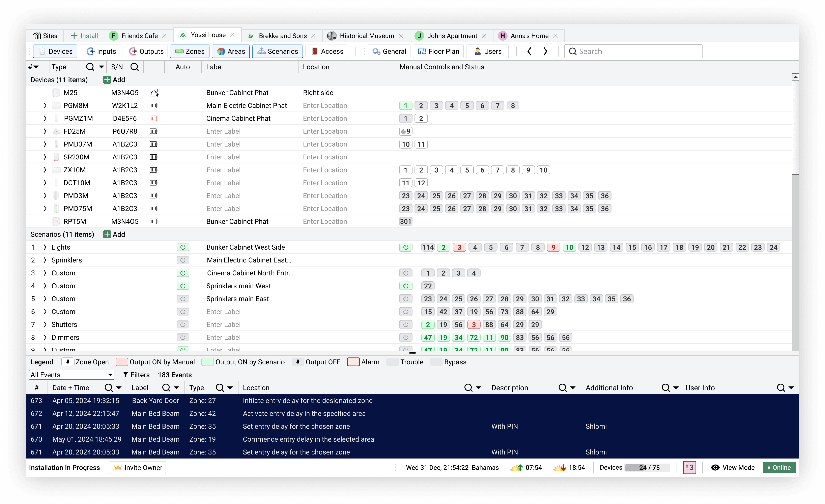This screenshot has width=825, height=504.
Task: Open the Access door icon
Action: coord(314,51)
